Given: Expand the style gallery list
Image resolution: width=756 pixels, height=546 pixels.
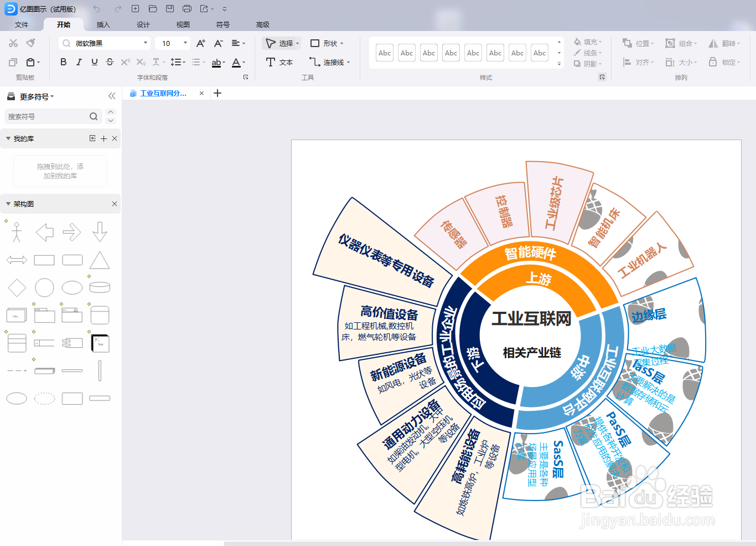Looking at the screenshot, I should (x=559, y=64).
